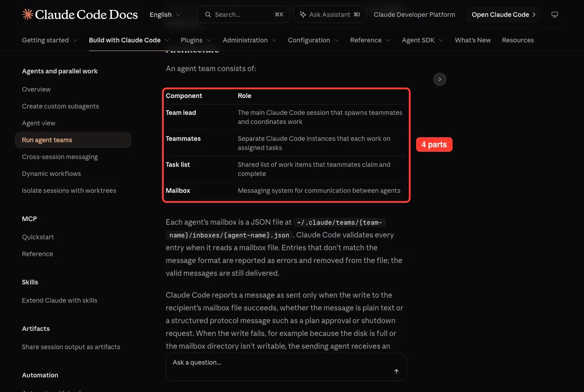Image resolution: width=584 pixels, height=392 pixels.
Task: Expand the Getting started menu
Action: [x=50, y=40]
